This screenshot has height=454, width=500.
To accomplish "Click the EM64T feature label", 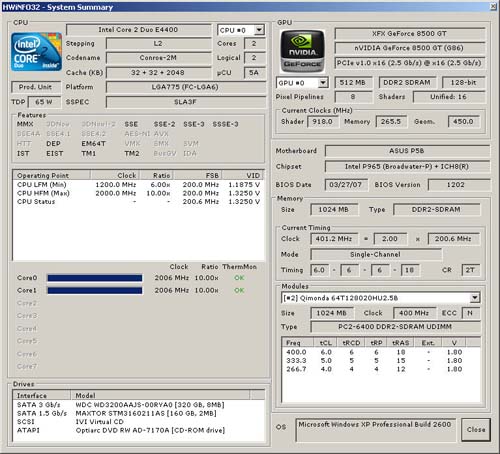I will [x=94, y=144].
